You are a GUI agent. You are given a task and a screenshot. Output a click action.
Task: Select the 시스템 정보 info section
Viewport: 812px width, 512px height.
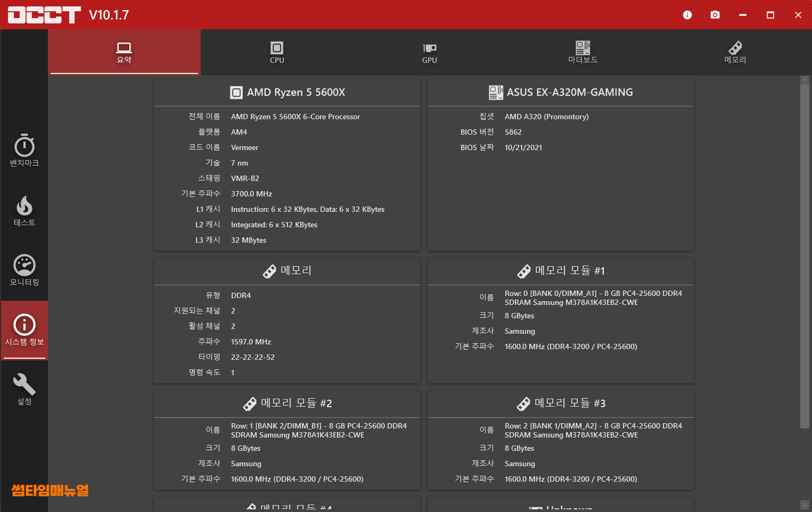(x=24, y=330)
